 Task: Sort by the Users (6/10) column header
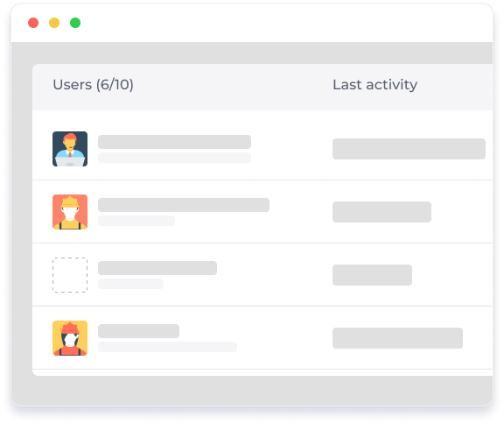click(94, 85)
